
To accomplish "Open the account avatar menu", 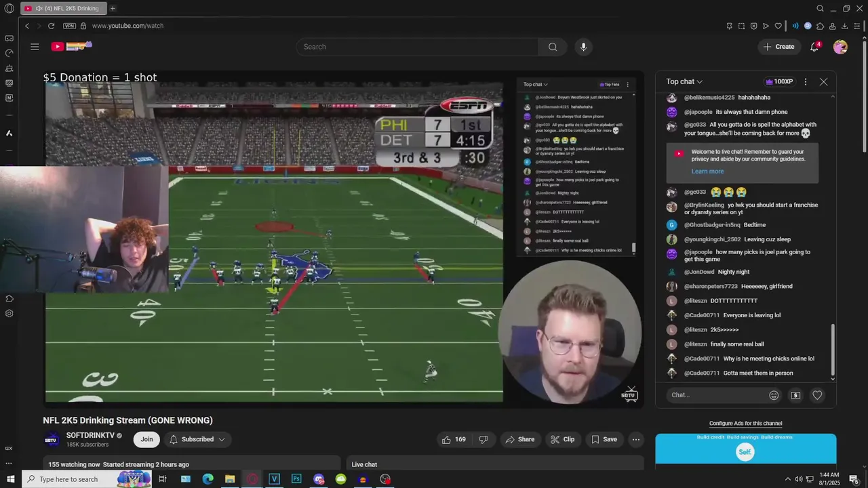I will coord(840,47).
